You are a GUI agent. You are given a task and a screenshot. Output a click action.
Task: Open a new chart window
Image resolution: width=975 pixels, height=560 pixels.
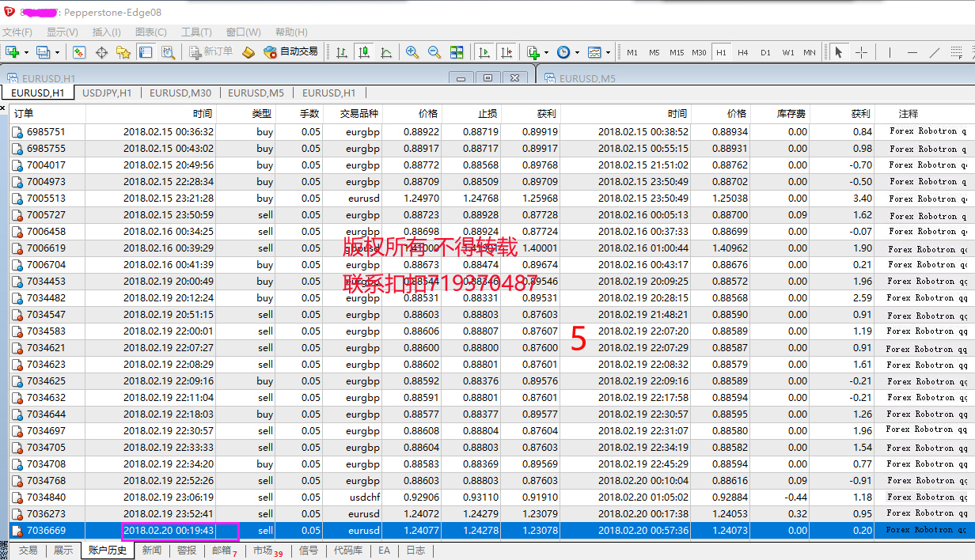tap(13, 52)
